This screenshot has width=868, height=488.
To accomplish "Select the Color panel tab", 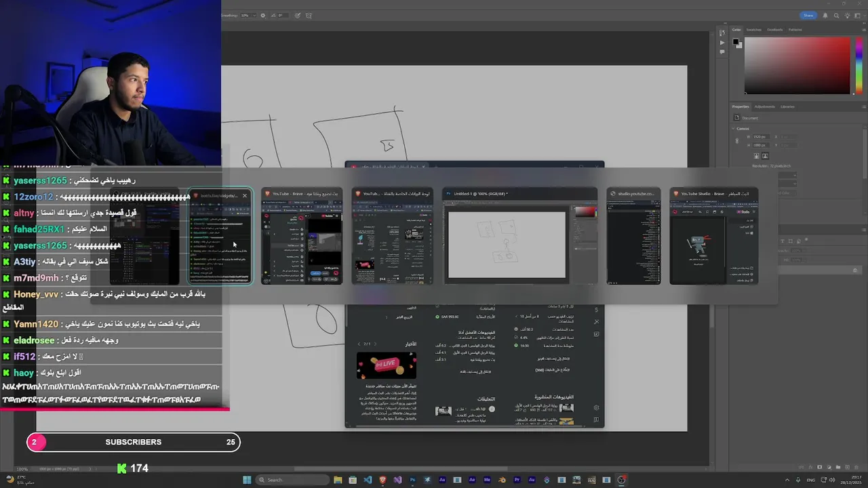I will [736, 30].
